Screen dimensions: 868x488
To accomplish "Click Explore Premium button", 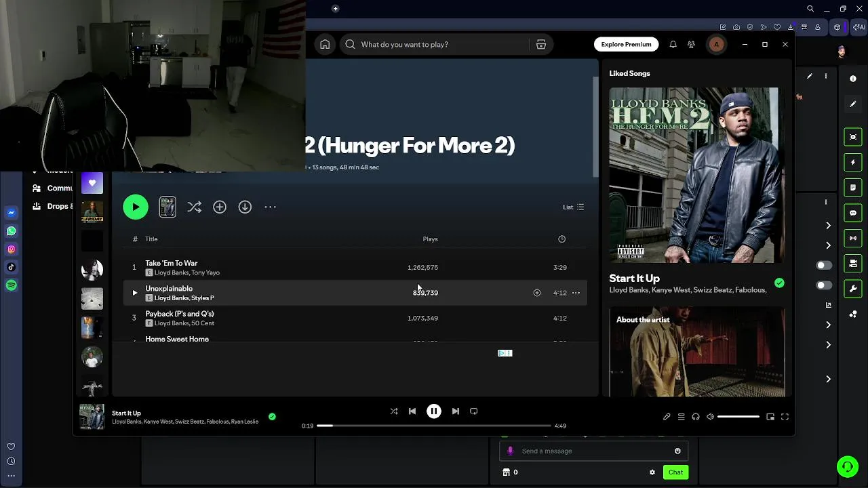I will coord(626,44).
